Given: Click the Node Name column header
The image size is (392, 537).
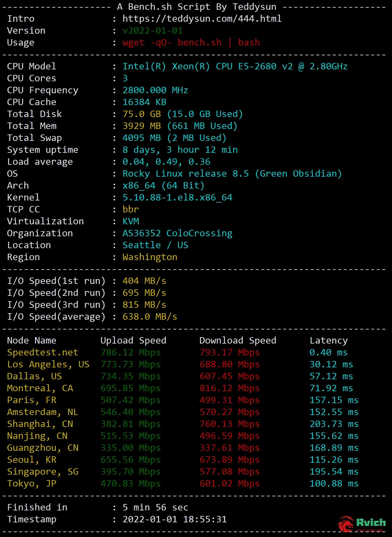Looking at the screenshot, I should click(x=31, y=340).
